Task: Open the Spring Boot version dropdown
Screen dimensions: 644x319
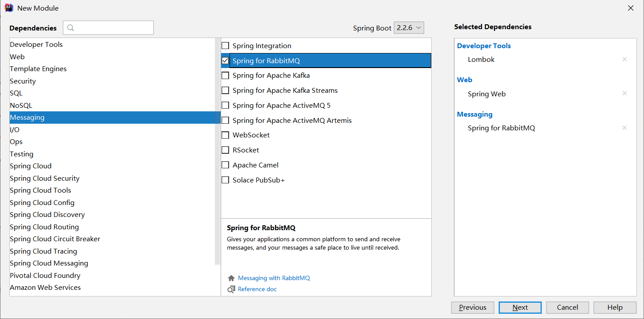Action: (409, 28)
